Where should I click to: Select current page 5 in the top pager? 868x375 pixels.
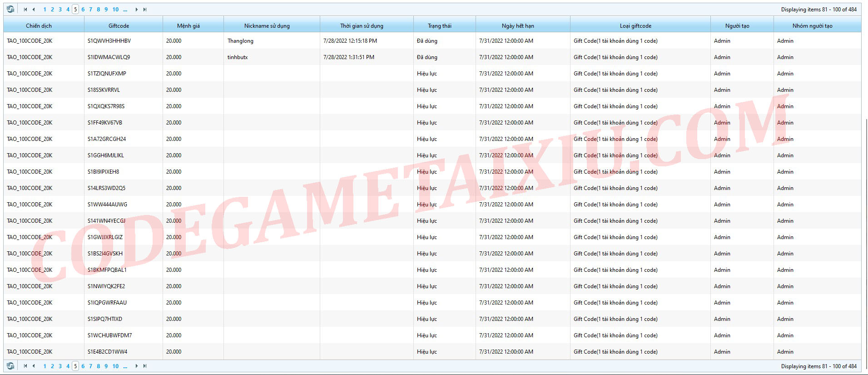click(75, 10)
